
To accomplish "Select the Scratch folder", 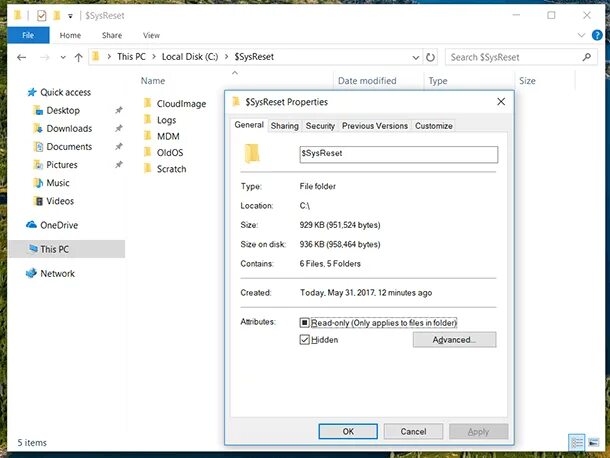I will click(172, 169).
